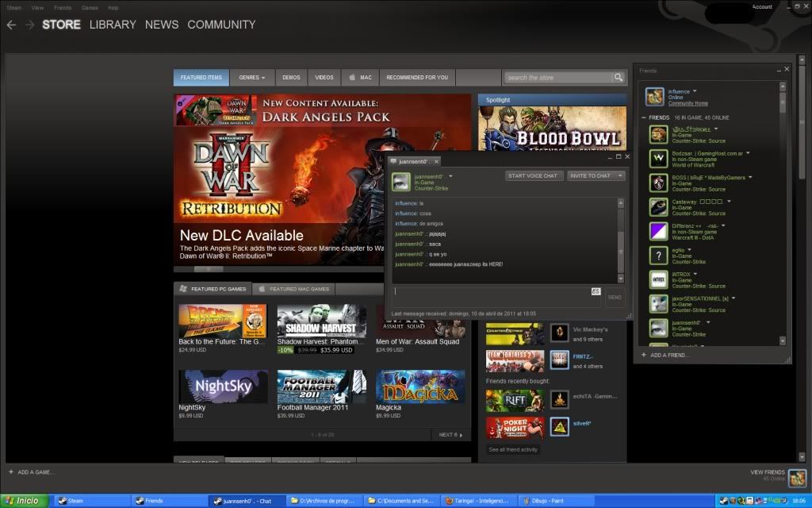This screenshot has height=508, width=812.
Task: Click FRNTZ avatar in friend activity
Action: (x=559, y=360)
